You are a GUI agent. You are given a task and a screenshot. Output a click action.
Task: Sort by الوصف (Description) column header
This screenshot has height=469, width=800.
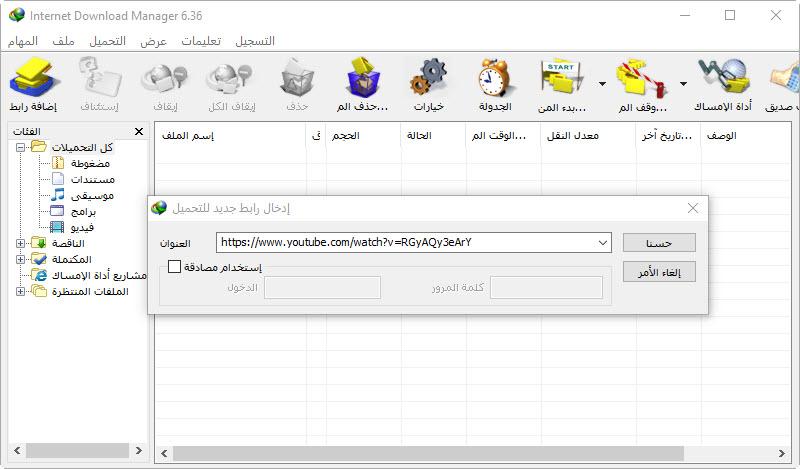click(746, 136)
